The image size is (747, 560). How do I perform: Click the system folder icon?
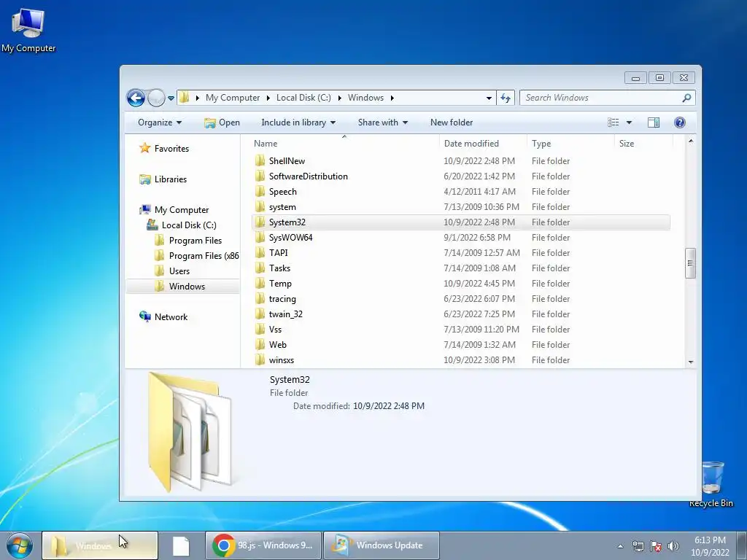pyautogui.click(x=260, y=206)
